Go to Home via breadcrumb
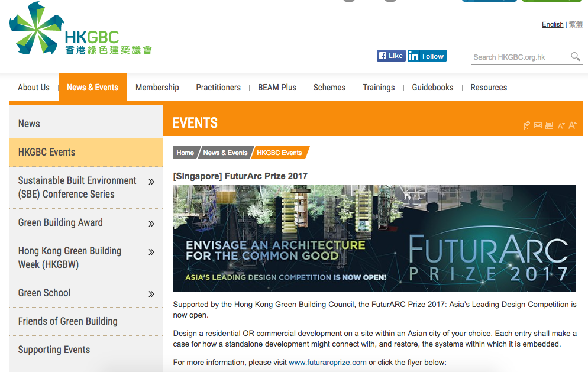 [185, 153]
